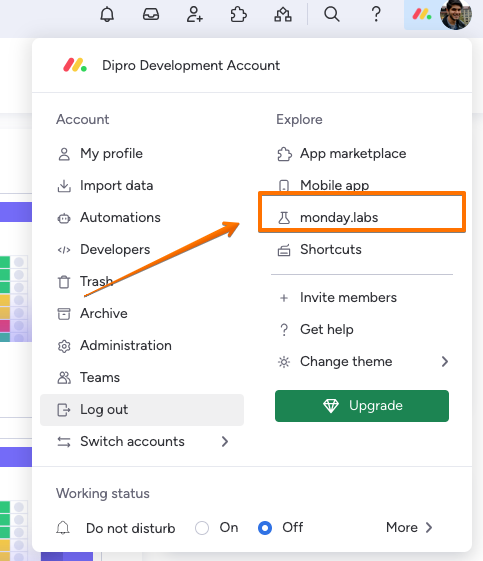Image resolution: width=483 pixels, height=561 pixels.
Task: Turn Do not disturb On
Action: pos(202,528)
